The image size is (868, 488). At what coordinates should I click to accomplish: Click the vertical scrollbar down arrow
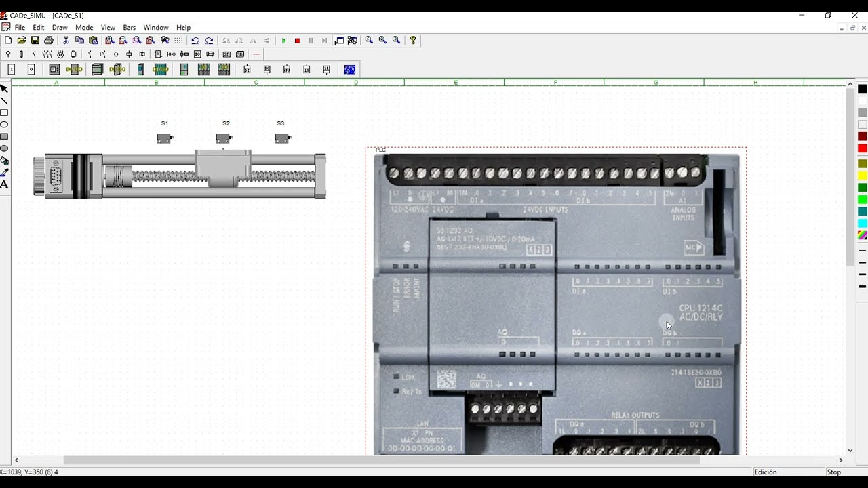pos(850,451)
